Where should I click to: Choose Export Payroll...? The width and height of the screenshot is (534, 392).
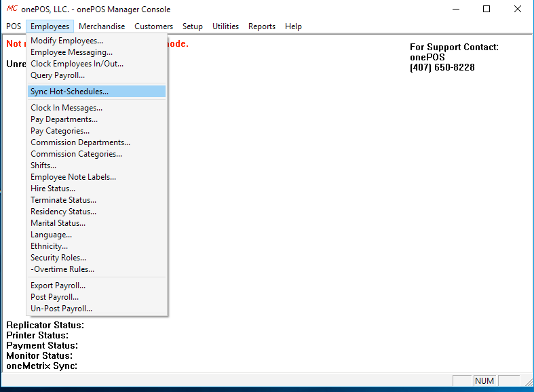click(x=97, y=286)
